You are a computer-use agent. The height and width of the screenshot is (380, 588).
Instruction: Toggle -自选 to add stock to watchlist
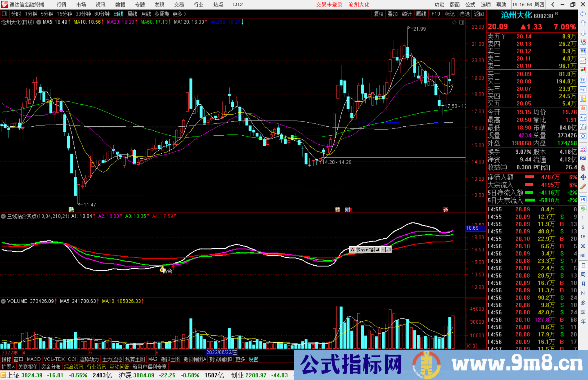464,14
